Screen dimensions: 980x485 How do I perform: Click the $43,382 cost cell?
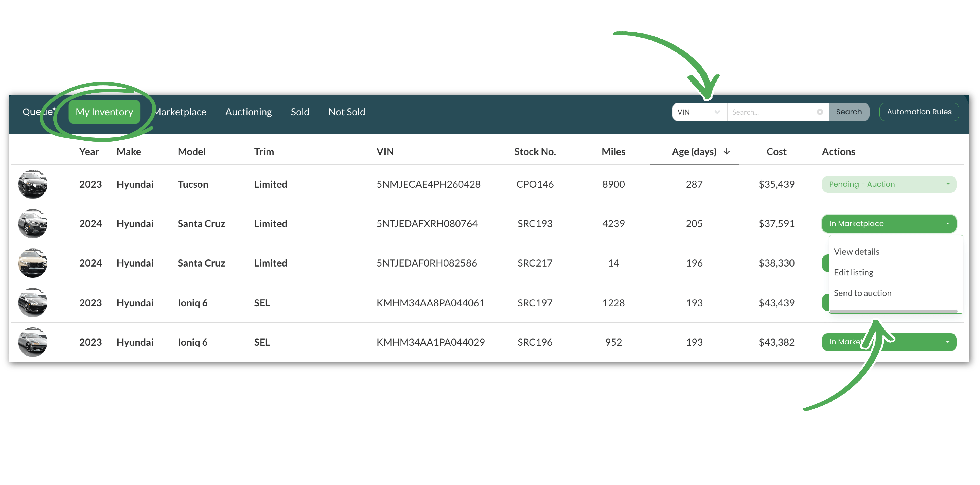tap(776, 342)
